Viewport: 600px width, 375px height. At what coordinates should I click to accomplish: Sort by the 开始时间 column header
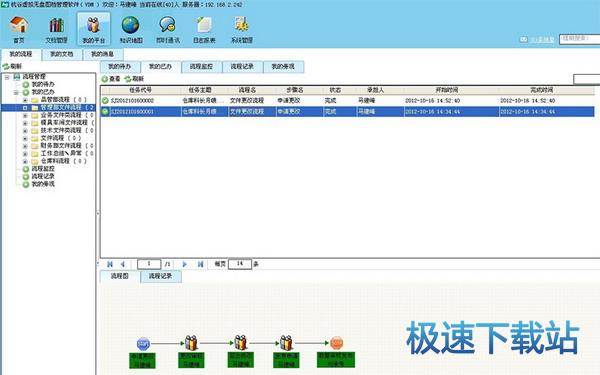pyautogui.click(x=447, y=90)
